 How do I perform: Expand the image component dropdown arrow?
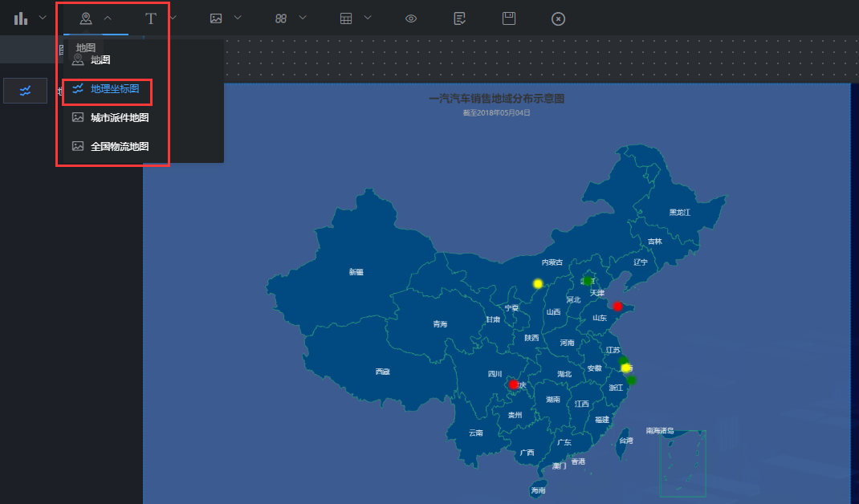tap(238, 18)
